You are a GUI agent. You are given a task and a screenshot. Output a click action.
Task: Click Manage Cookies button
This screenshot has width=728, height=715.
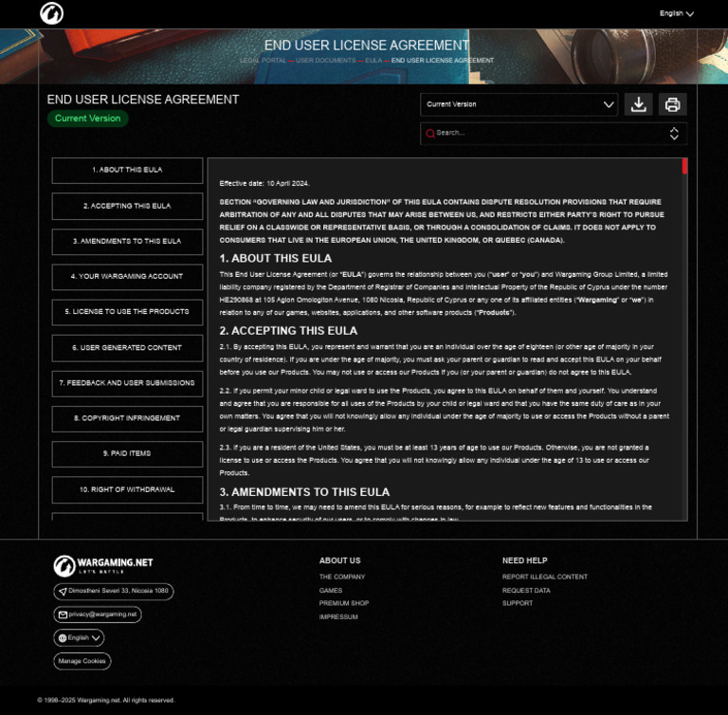(82, 661)
